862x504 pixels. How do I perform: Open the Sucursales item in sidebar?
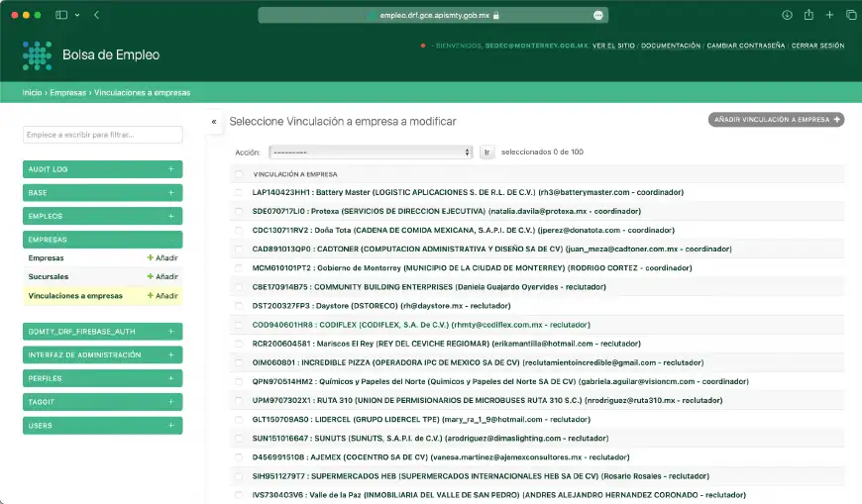49,276
